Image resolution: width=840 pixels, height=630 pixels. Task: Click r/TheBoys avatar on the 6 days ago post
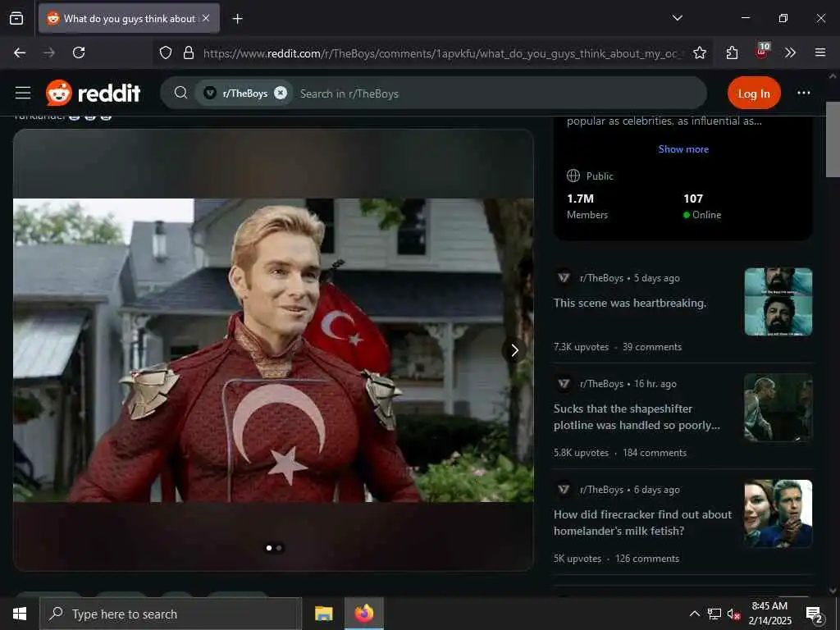click(563, 489)
